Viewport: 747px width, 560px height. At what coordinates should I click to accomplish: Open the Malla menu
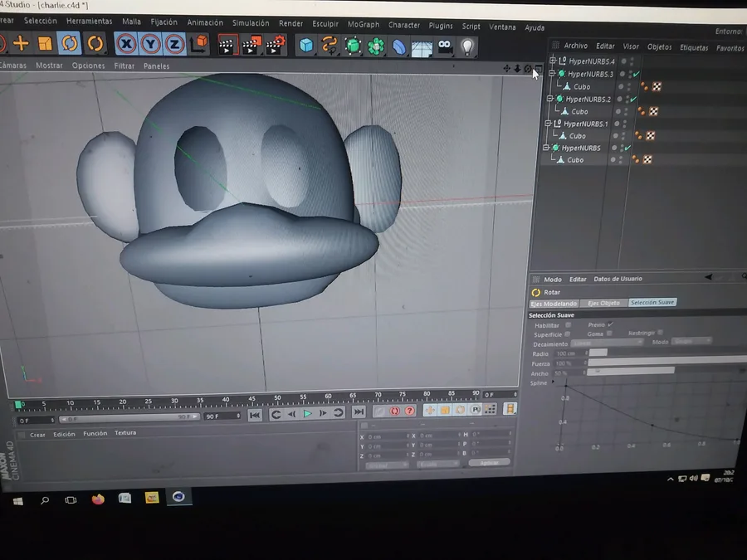(131, 22)
